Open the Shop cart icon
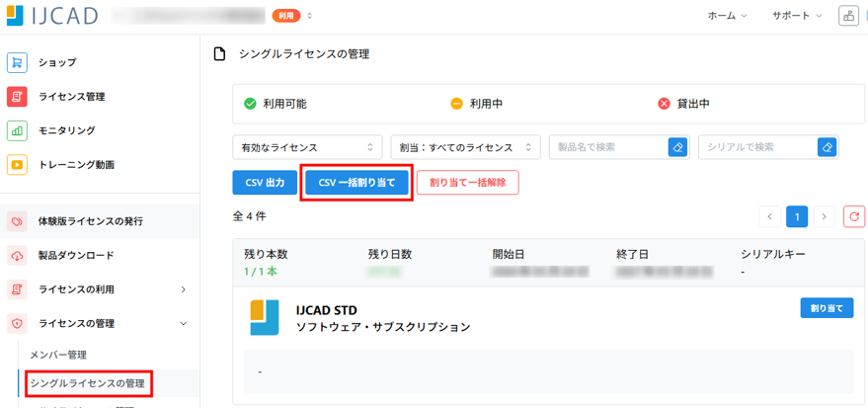Screen dimensions: 868x408 coord(17,62)
